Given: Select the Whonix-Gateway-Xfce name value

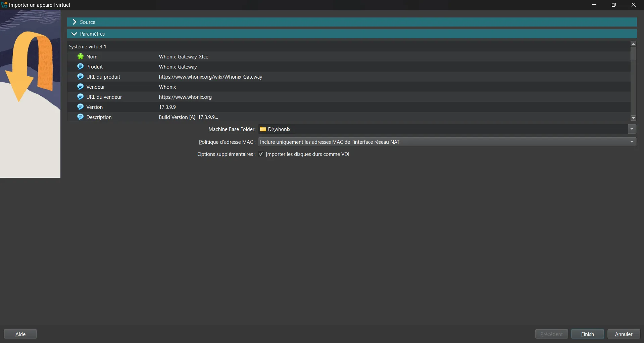Looking at the screenshot, I should coord(184,57).
